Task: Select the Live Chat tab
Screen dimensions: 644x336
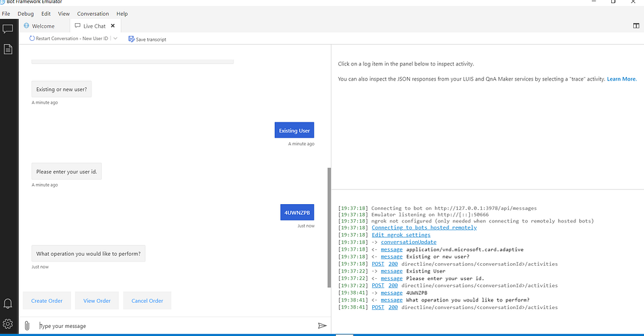Action: 94,26
